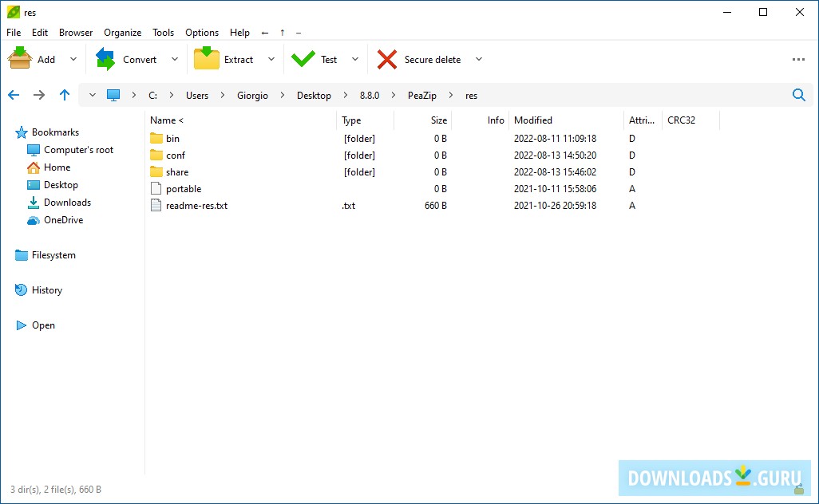Click the menu bar up arrow shortcut
The image size is (819, 504).
[283, 33]
